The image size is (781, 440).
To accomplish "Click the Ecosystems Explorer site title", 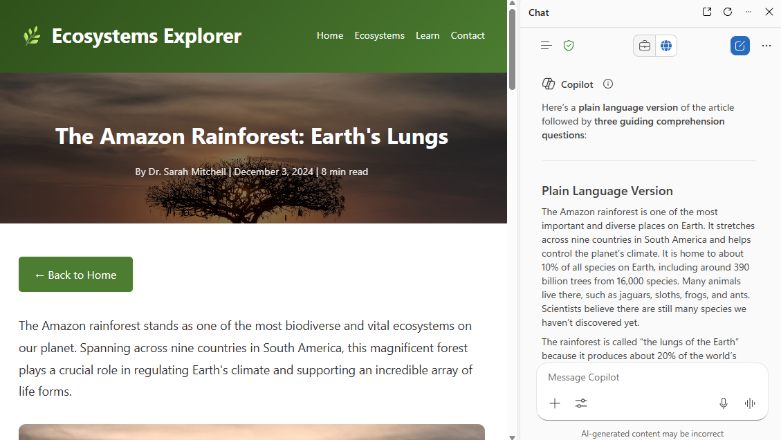I will pos(146,36).
